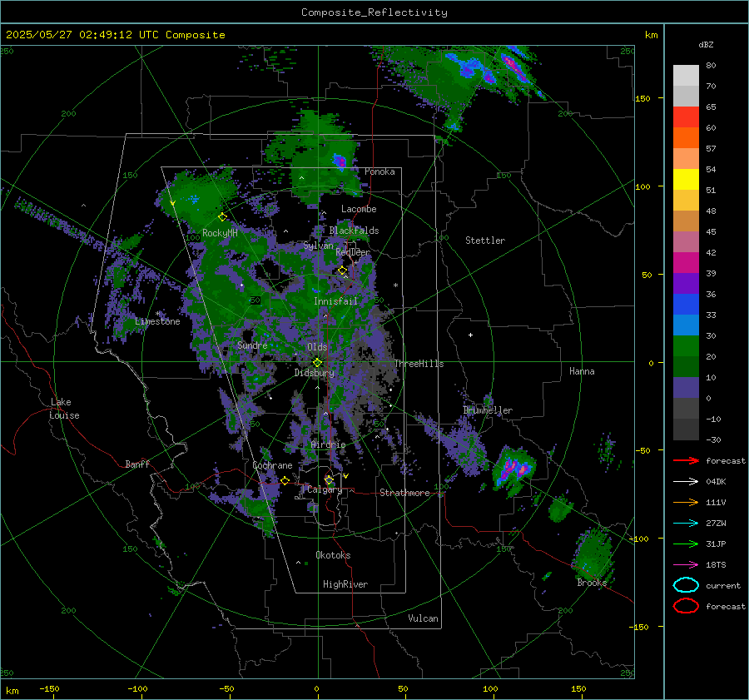Click the asterisk marker east of RedDeer
Image resolution: width=749 pixels, height=700 pixels.
395,285
